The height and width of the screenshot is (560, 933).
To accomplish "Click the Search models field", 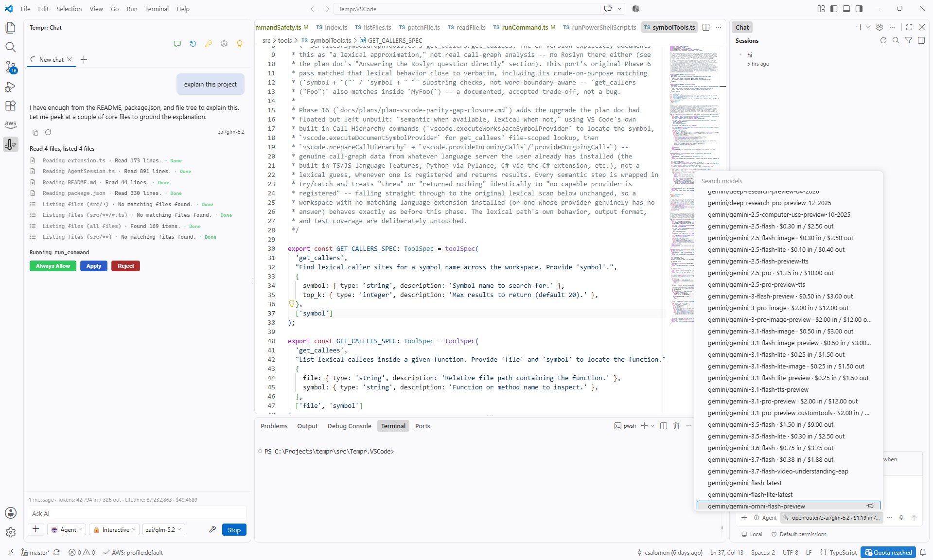I will click(789, 181).
